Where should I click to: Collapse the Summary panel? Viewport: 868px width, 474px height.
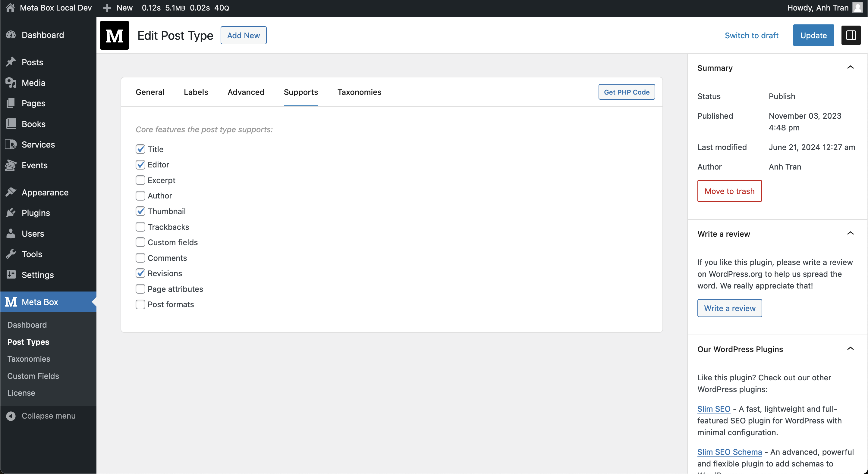[851, 67]
